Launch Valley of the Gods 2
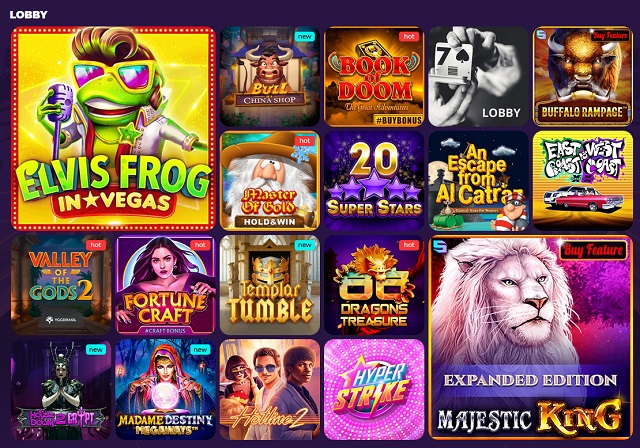This screenshot has width=640, height=448. coord(61,285)
